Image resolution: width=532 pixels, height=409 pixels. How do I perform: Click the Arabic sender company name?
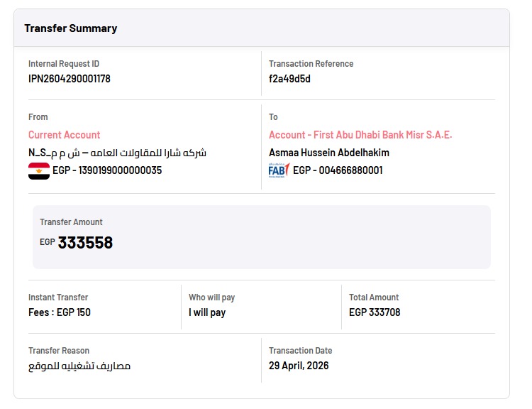(117, 153)
